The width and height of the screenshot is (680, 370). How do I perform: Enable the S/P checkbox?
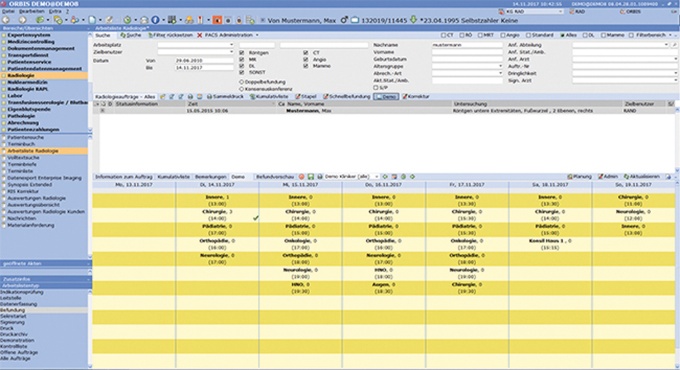pos(376,88)
